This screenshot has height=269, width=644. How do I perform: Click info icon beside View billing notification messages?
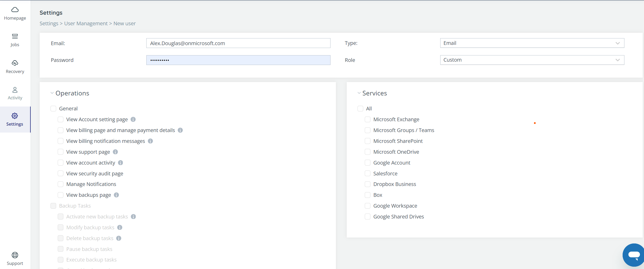coord(150,141)
